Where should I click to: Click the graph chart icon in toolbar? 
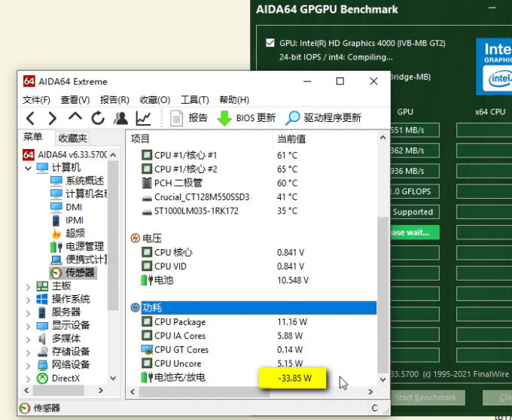tap(143, 118)
